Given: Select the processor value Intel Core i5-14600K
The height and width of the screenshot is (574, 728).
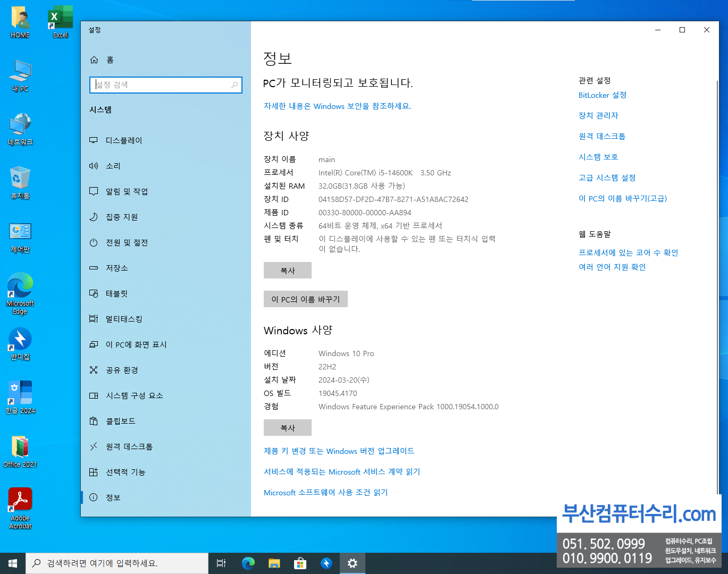Looking at the screenshot, I should [x=384, y=173].
